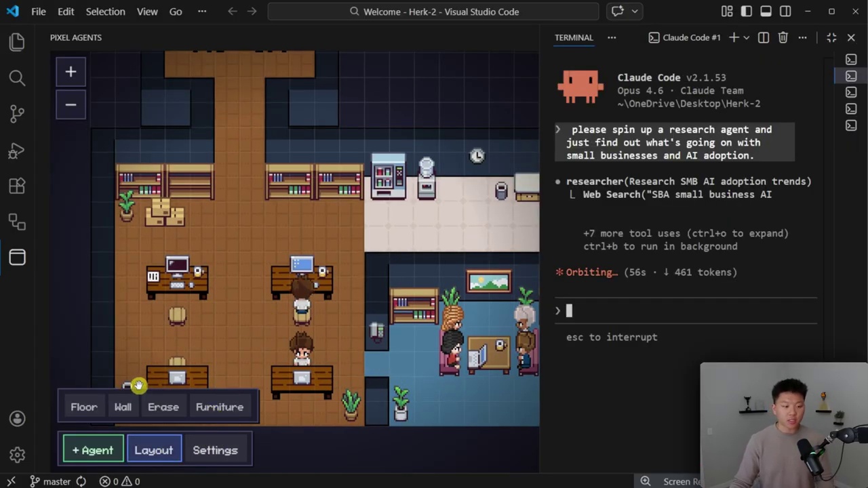Zoom out the pixel office with minus button
Viewport: 868px width, 488px height.
[x=71, y=104]
